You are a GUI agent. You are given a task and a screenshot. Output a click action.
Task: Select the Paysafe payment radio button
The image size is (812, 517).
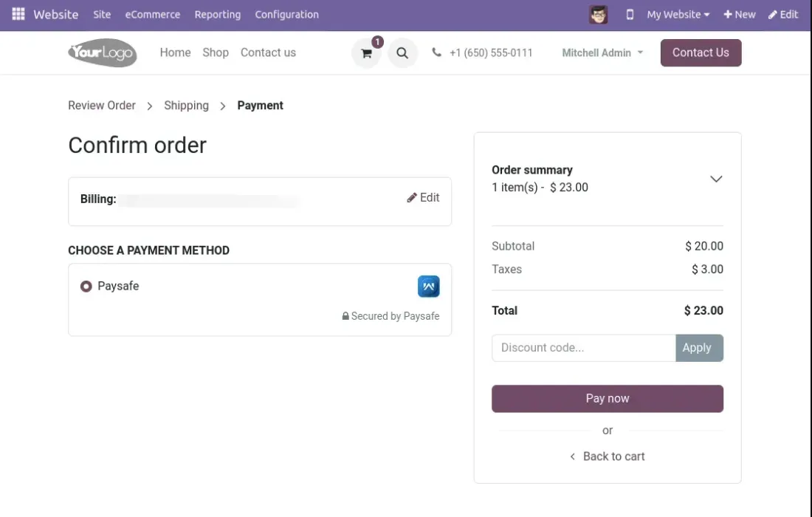coord(86,287)
